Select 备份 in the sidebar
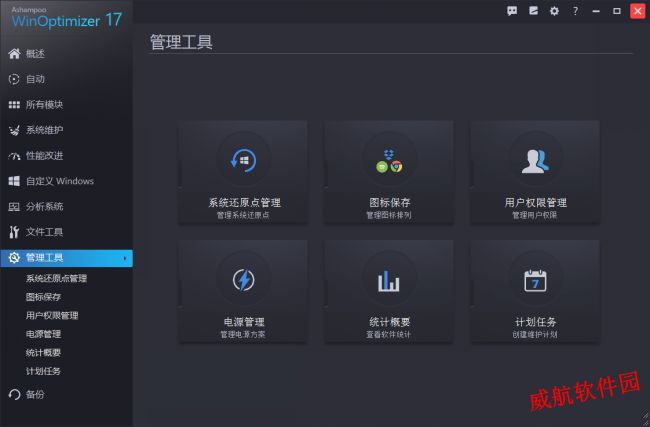 [35, 395]
